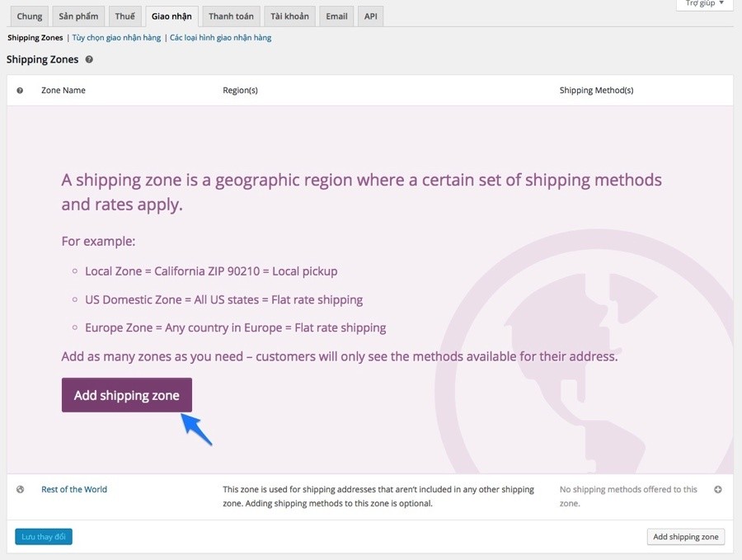Click the Shipping Zones sub-navigation link
This screenshot has height=560, width=742.
35,38
